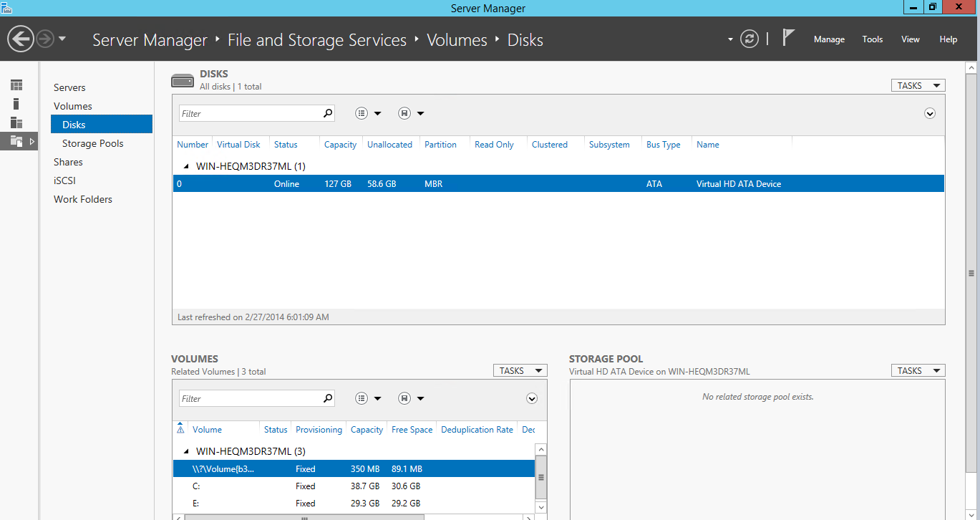Screen dimensions: 980x520
Task: Open Storage Pools page
Action: [93, 143]
